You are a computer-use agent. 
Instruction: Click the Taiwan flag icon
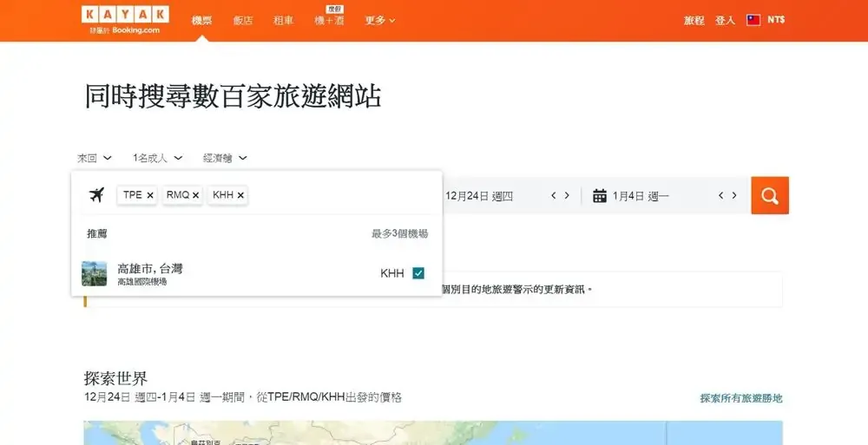[x=753, y=20]
